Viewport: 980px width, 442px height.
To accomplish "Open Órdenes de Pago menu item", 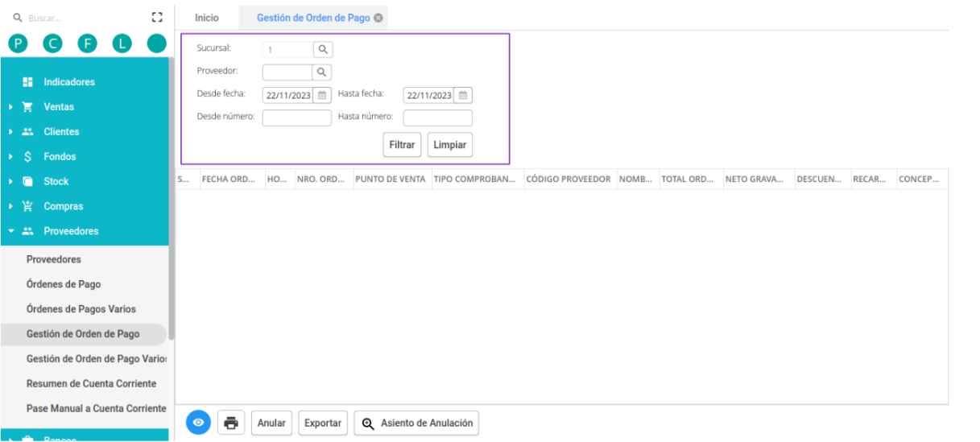I will click(64, 284).
